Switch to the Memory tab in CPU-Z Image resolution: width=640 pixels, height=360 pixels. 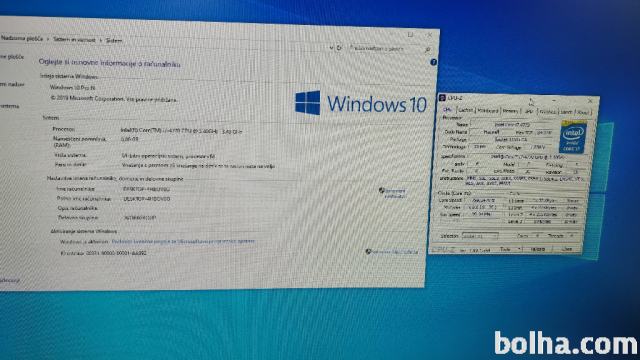tap(511, 111)
